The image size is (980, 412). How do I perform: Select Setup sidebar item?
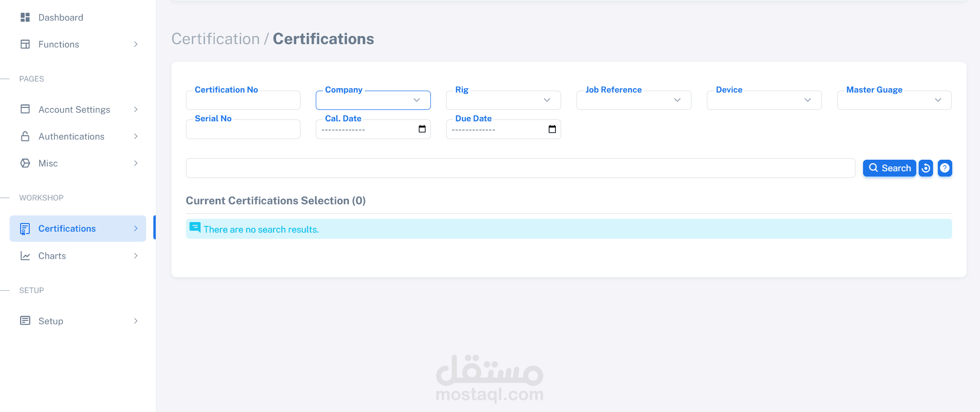tap(78, 321)
